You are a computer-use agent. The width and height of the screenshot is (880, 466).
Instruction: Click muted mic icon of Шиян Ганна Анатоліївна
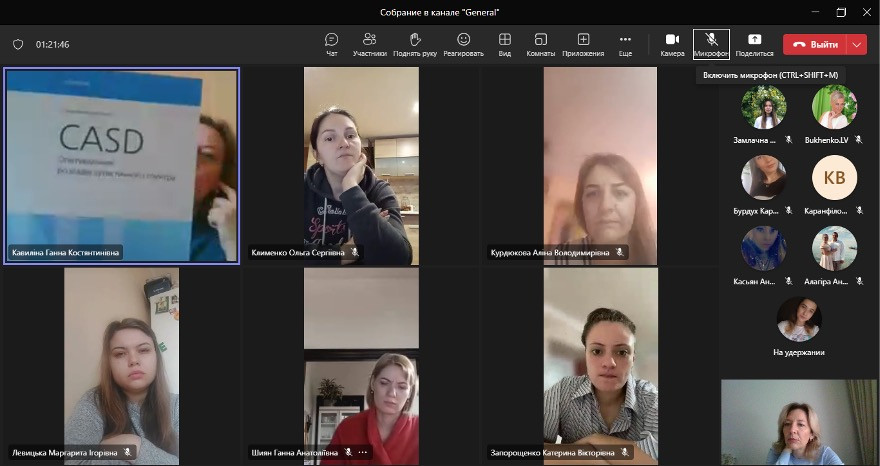pyautogui.click(x=348, y=452)
